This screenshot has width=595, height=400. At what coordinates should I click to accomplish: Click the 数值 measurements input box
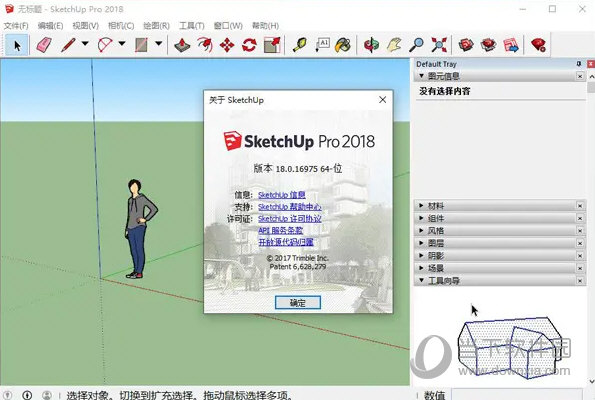[517, 395]
